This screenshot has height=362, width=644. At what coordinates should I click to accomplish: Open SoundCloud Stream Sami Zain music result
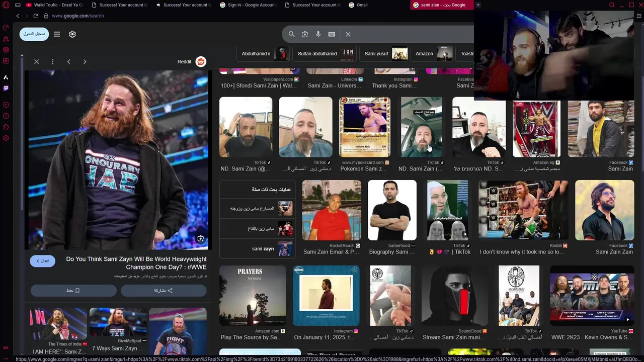(x=455, y=295)
